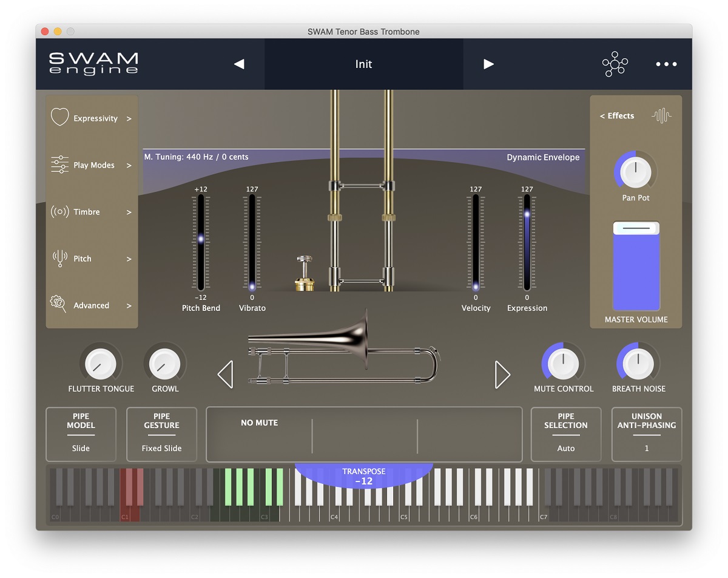Viewport: 728px width, 578px height.
Task: Click the C6 piano key
Action: [474, 513]
